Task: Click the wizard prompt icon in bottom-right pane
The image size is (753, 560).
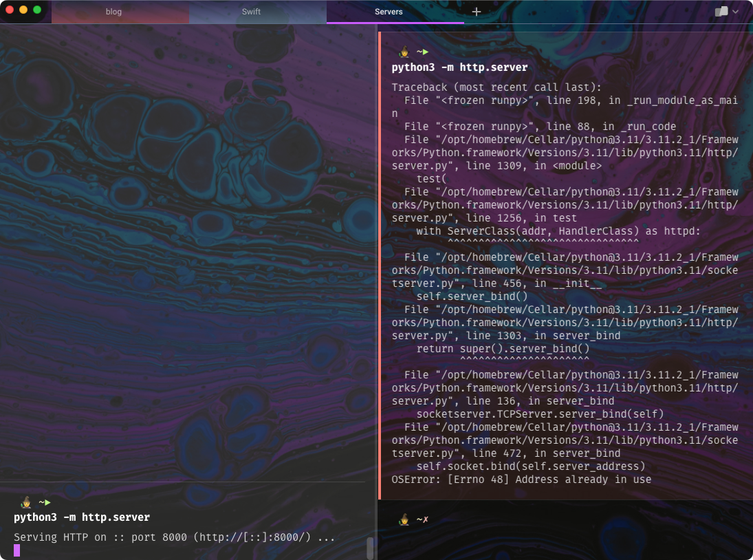Action: (405, 520)
